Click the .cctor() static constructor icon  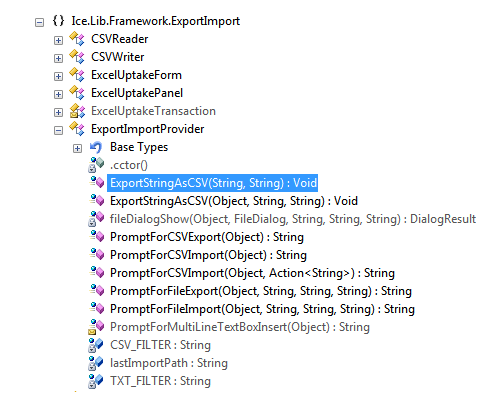pyautogui.click(x=96, y=165)
